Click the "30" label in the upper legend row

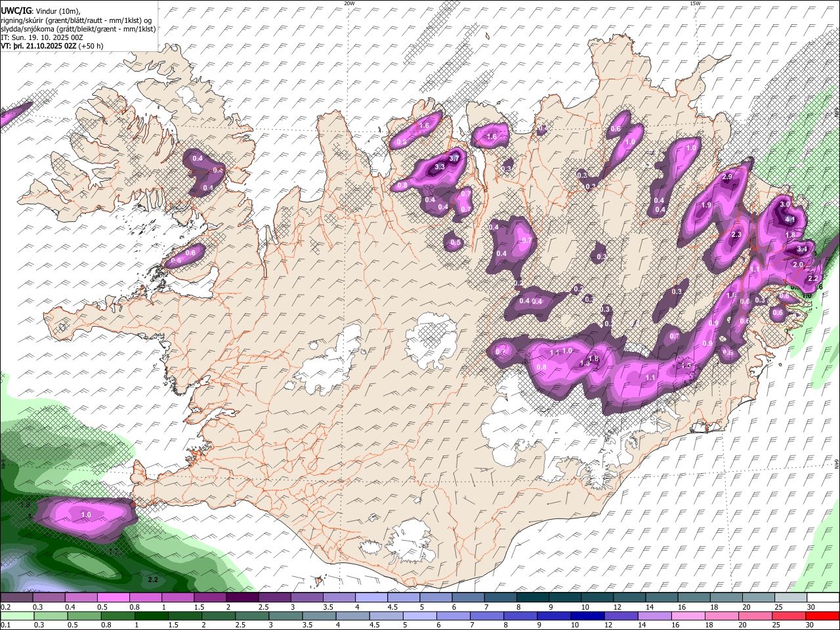click(x=810, y=607)
